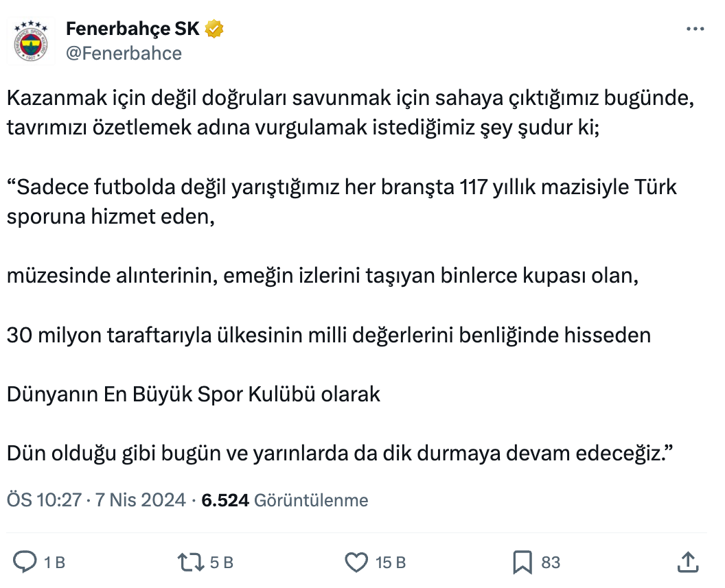
Task: Open the three-dot more options menu
Action: point(695,29)
